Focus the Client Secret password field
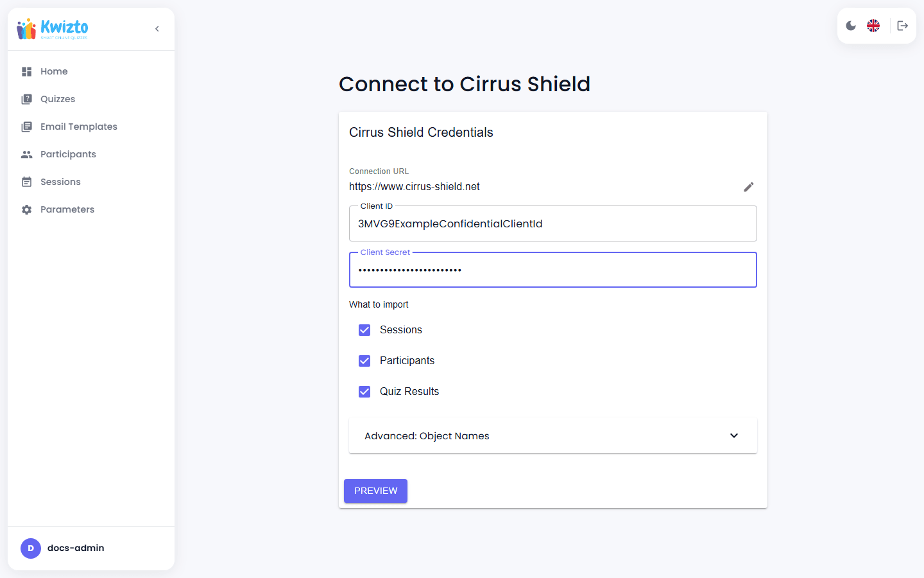 [553, 270]
